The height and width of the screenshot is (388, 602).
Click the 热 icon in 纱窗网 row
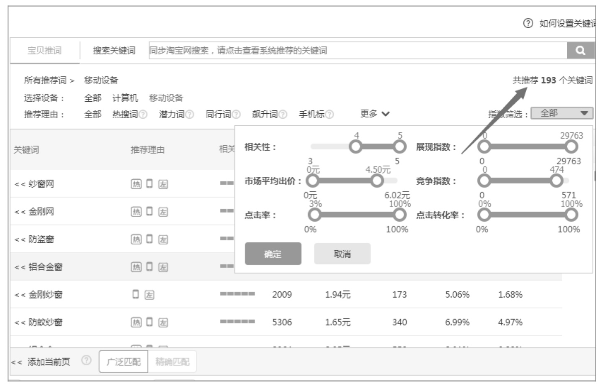136,184
